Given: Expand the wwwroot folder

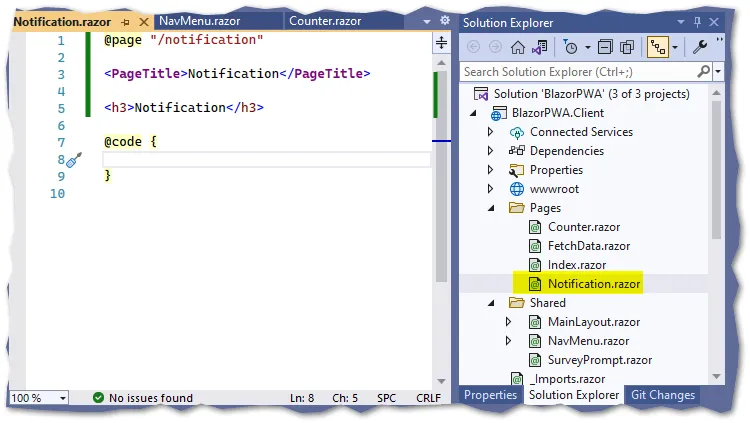Looking at the screenshot, I should point(490,189).
